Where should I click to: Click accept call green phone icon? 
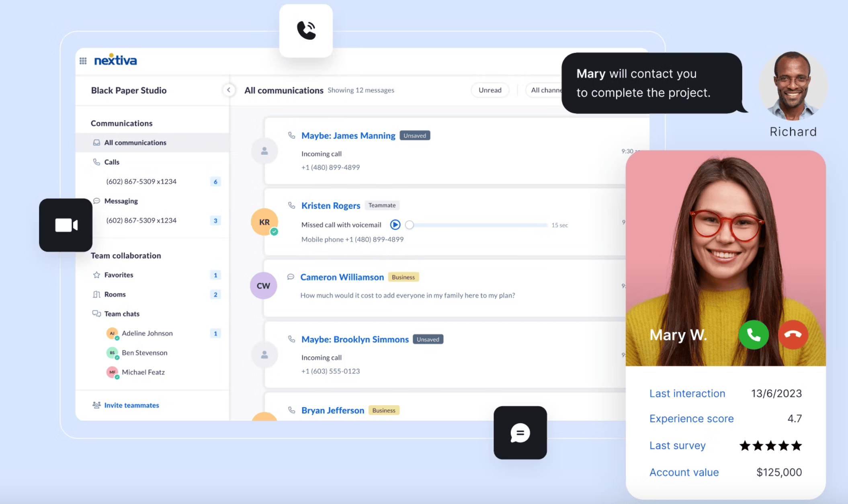tap(754, 334)
